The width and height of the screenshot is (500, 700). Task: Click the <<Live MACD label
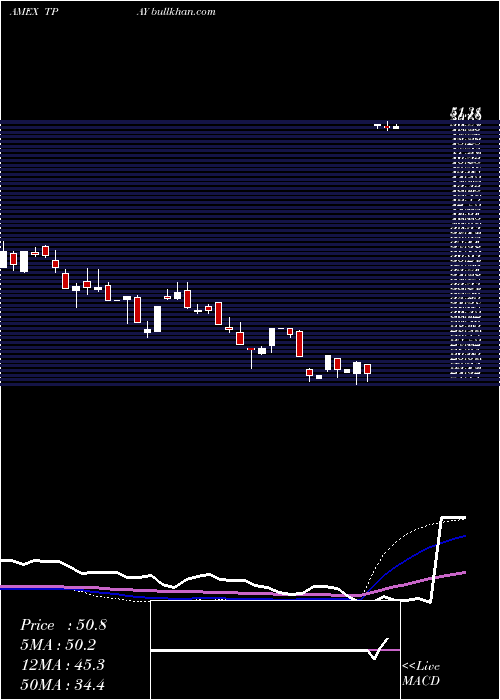tap(421, 673)
